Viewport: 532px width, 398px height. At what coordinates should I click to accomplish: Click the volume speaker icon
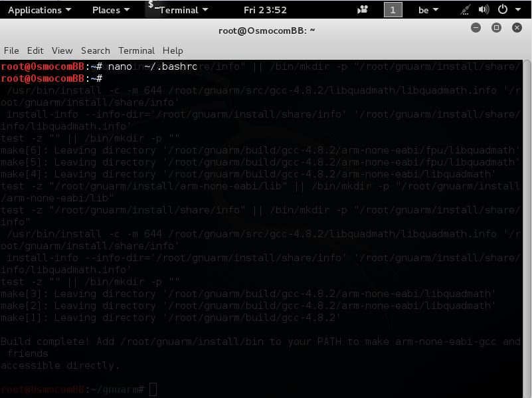point(484,9)
